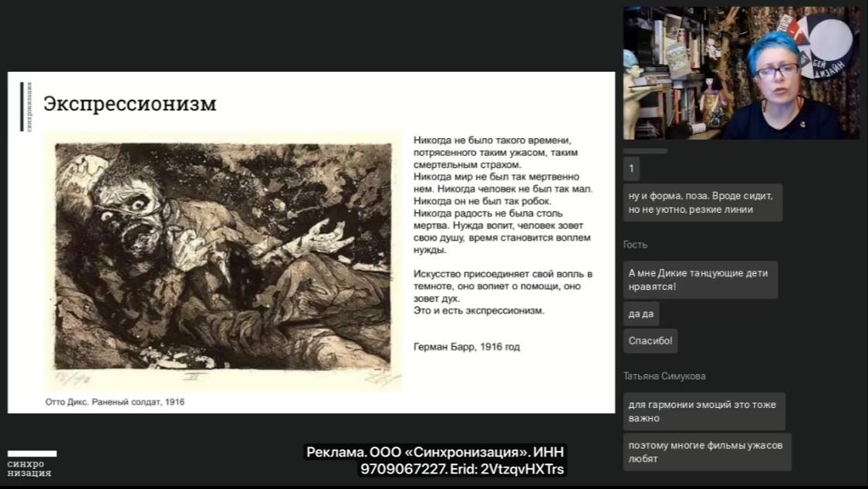The image size is (868, 489).
Task: Click the chat username Гость
Action: coord(635,244)
